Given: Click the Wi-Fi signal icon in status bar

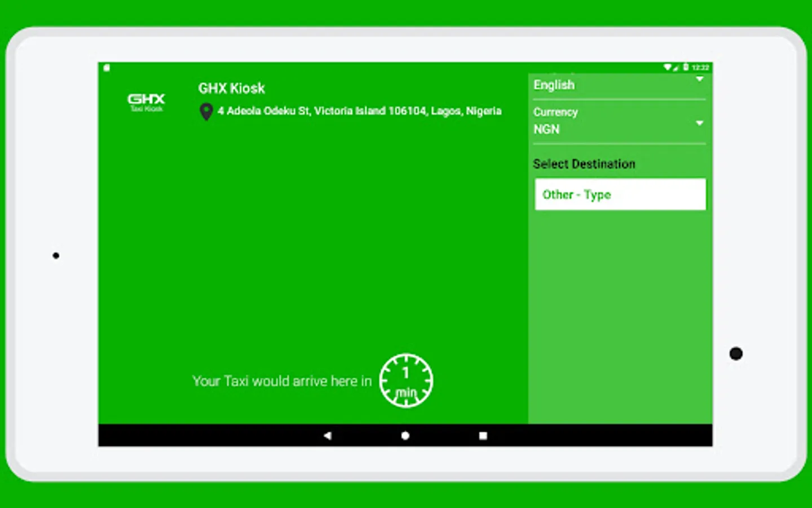Looking at the screenshot, I should point(668,67).
